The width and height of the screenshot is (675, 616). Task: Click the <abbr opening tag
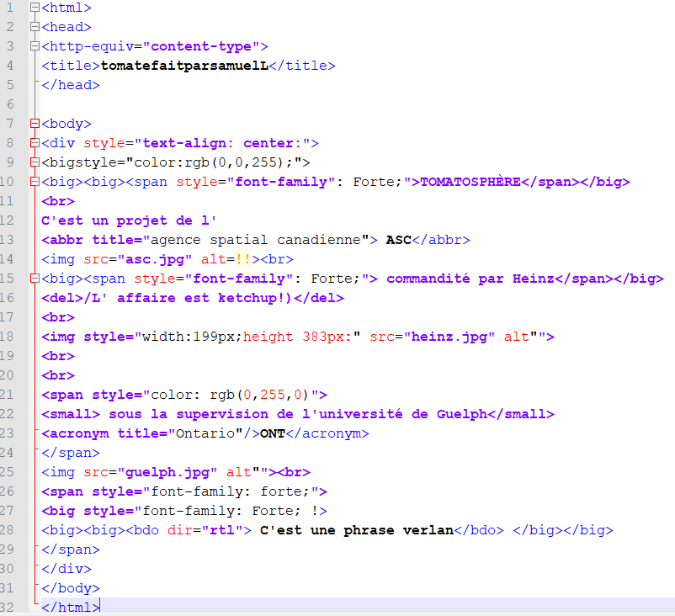pyautogui.click(x=62, y=240)
